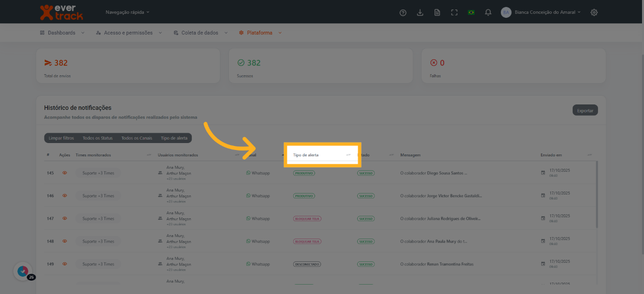Expand the Navegação rápida dropdown

[127, 12]
